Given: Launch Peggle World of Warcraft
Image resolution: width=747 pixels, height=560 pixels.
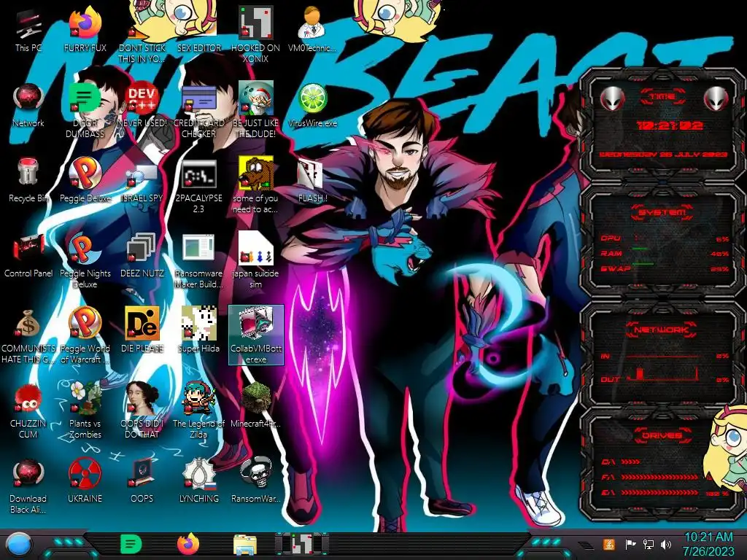Looking at the screenshot, I should click(x=85, y=336).
